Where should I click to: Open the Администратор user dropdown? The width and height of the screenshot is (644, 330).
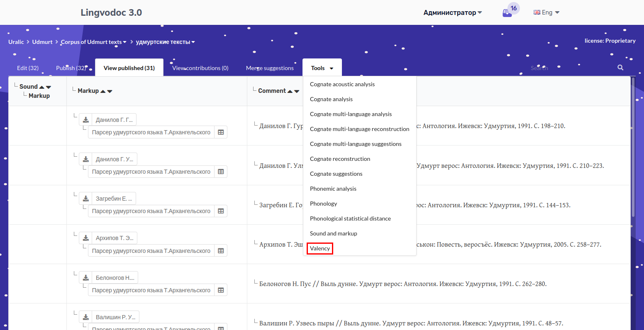(x=452, y=12)
